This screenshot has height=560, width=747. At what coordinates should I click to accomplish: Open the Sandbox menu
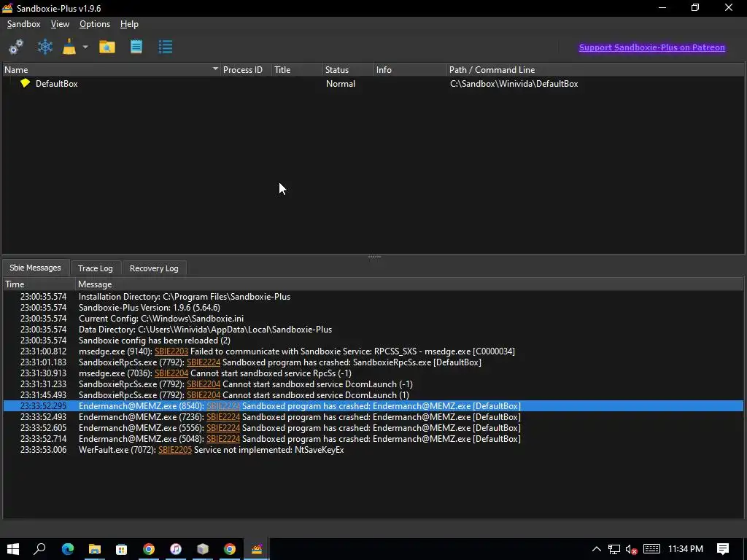point(24,24)
